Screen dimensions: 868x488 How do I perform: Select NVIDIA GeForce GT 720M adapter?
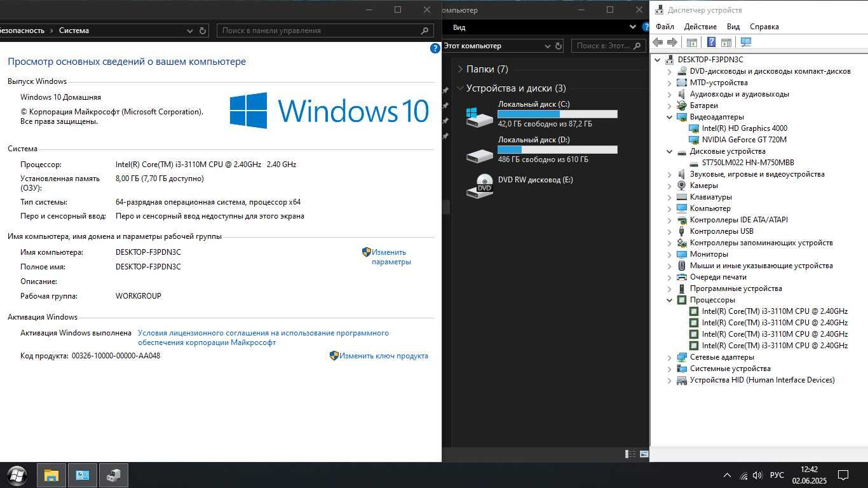[x=744, y=140]
